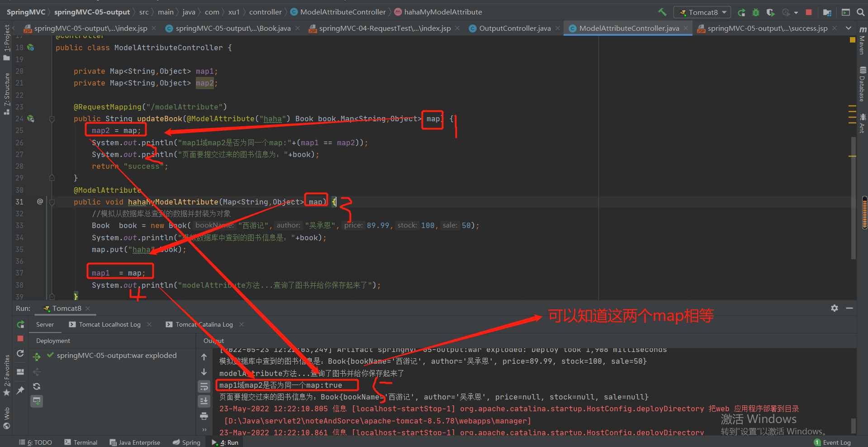868x447 pixels.
Task: Click springMVC-05-output breadcrumb
Action: point(92,12)
